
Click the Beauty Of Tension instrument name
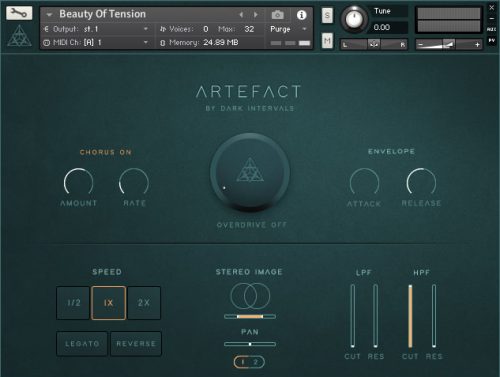click(x=102, y=14)
